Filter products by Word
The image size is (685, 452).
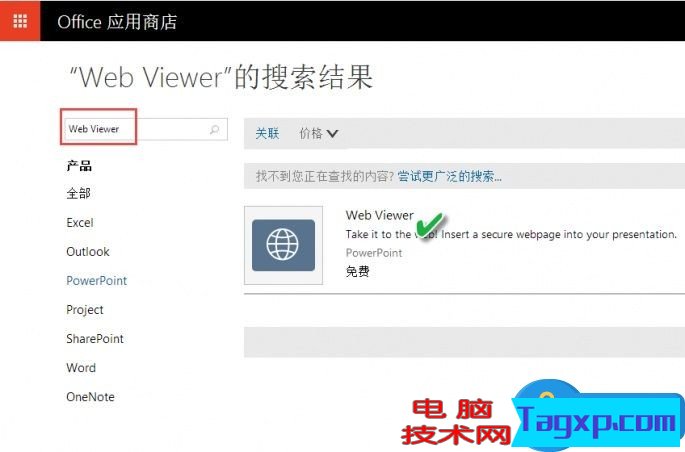81,368
